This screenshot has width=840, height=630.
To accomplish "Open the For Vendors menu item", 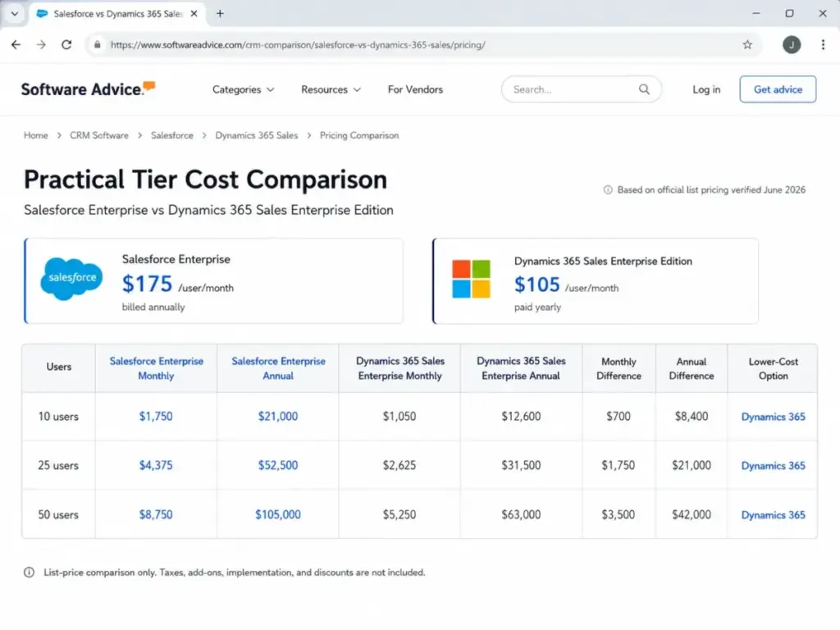I will tap(415, 89).
